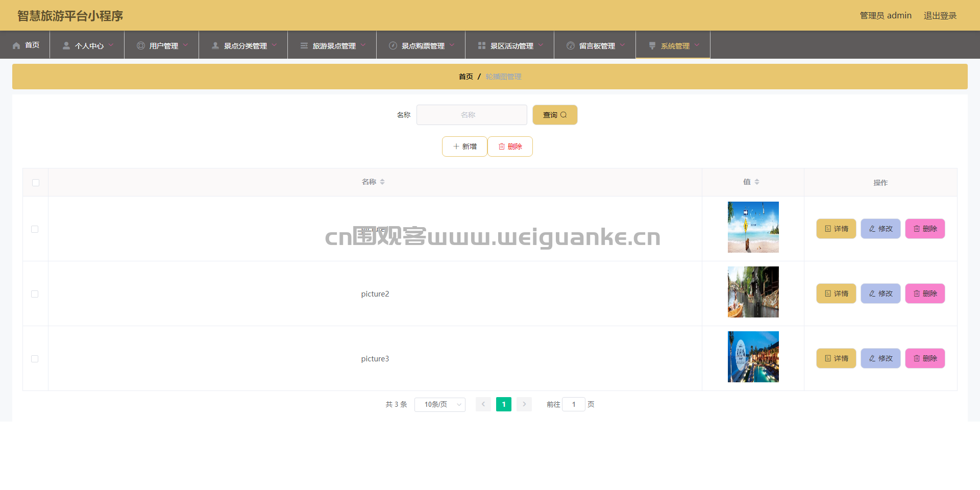Open the 旅游景点管理 menu label

tap(334, 46)
